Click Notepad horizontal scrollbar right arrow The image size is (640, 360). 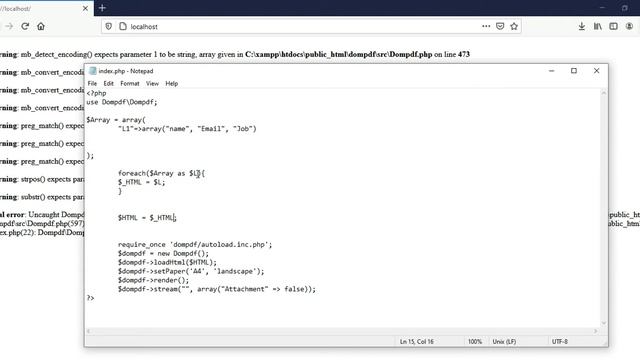596,331
